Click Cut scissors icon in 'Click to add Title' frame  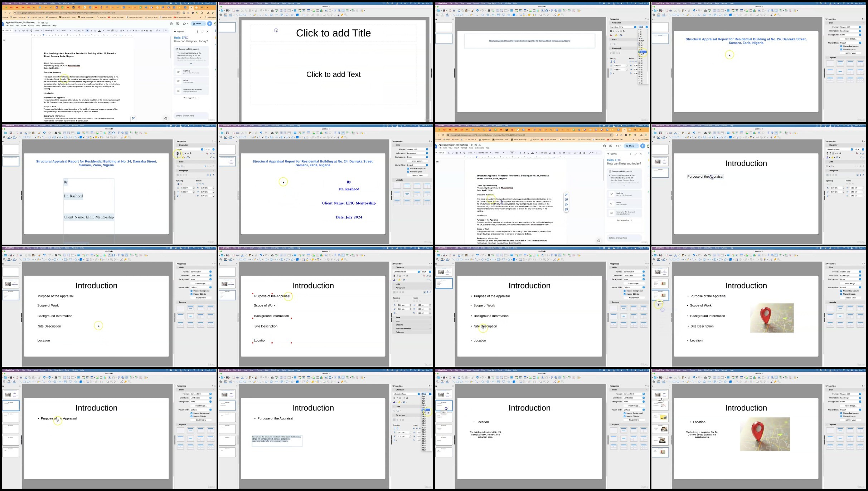point(242,11)
